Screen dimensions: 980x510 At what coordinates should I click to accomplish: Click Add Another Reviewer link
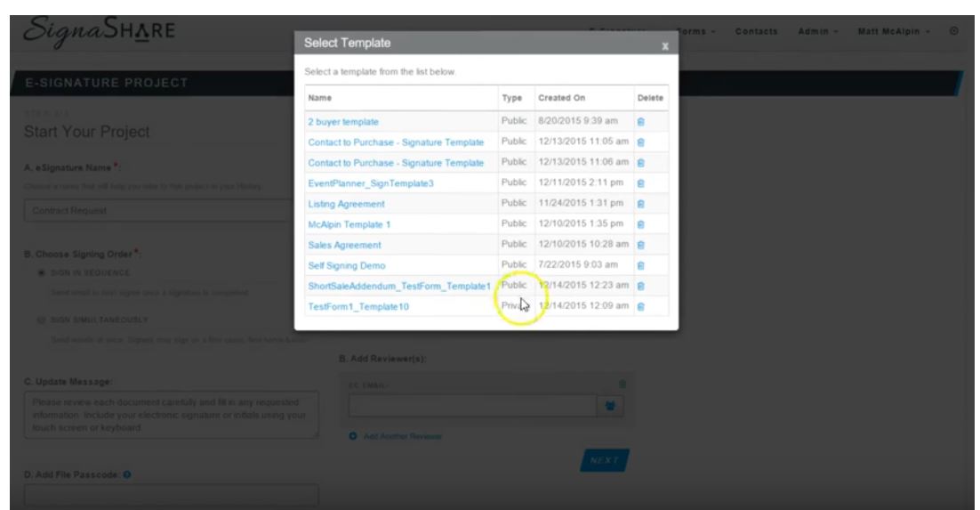[x=402, y=436]
